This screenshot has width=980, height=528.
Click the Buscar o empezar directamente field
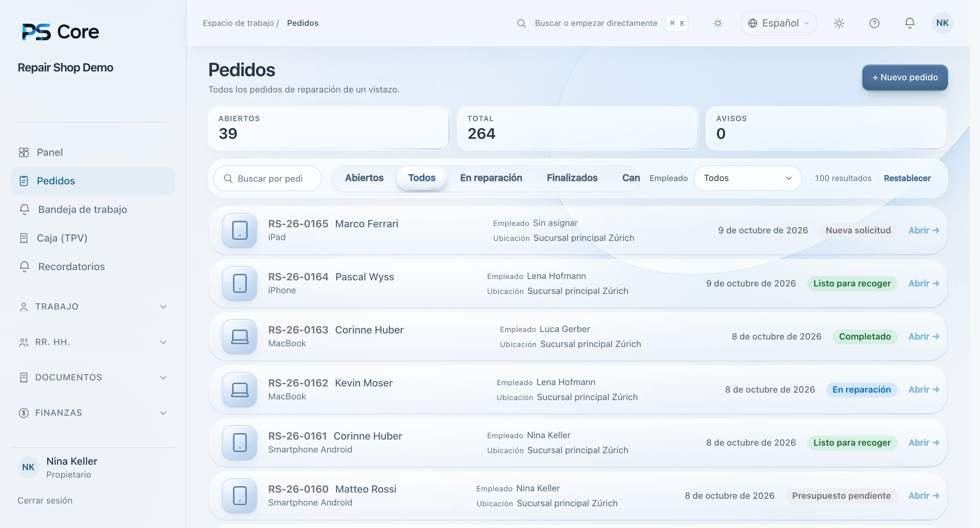[x=596, y=23]
